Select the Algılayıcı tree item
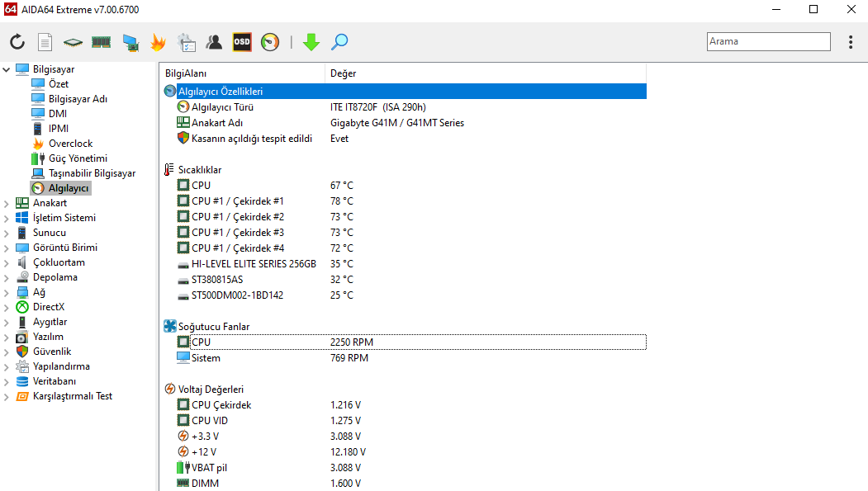The image size is (868, 491). [x=69, y=188]
